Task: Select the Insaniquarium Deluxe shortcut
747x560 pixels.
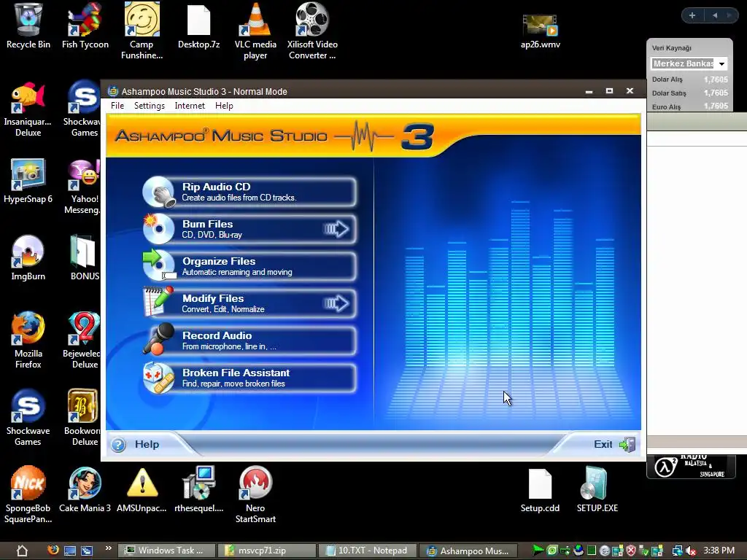Action: tap(28, 109)
